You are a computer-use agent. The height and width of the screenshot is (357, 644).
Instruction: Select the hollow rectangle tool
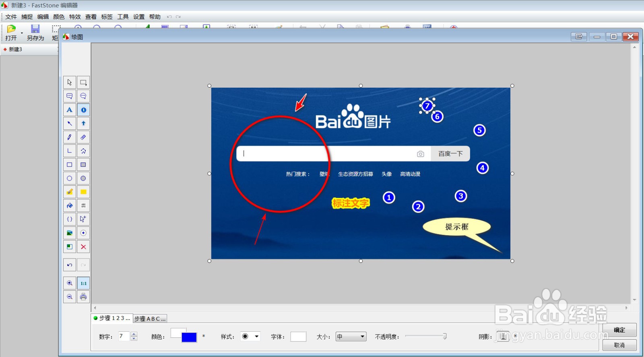[x=69, y=164]
